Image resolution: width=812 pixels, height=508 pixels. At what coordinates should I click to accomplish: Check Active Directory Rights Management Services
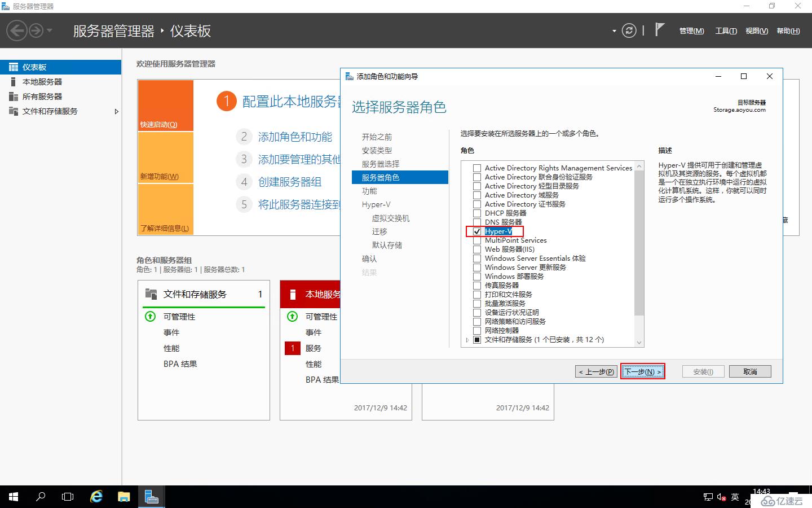[477, 168]
